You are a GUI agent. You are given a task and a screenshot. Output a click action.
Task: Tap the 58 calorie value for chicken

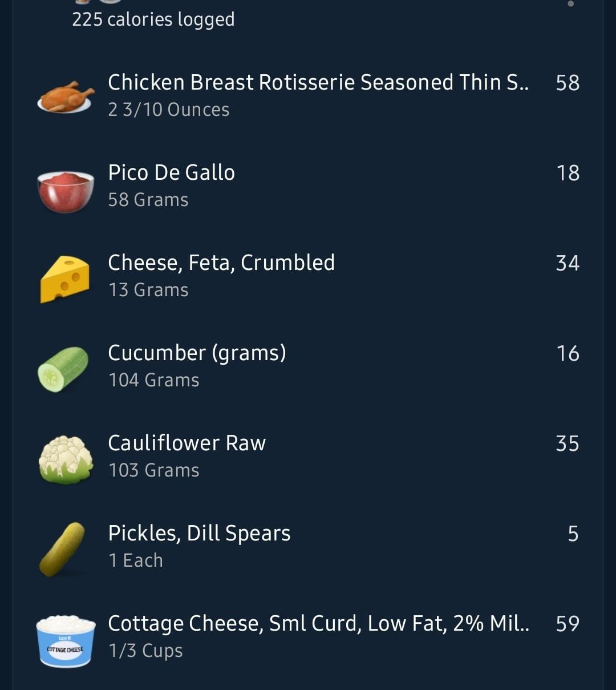(568, 83)
